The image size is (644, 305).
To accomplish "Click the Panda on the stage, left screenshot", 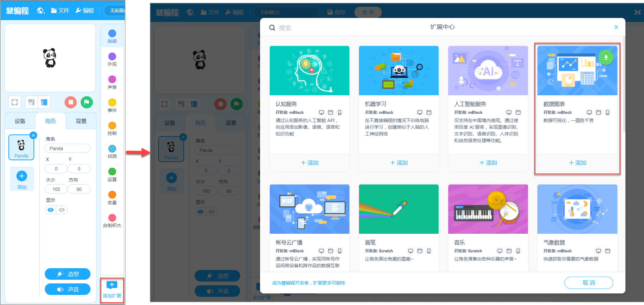I will (x=50, y=58).
